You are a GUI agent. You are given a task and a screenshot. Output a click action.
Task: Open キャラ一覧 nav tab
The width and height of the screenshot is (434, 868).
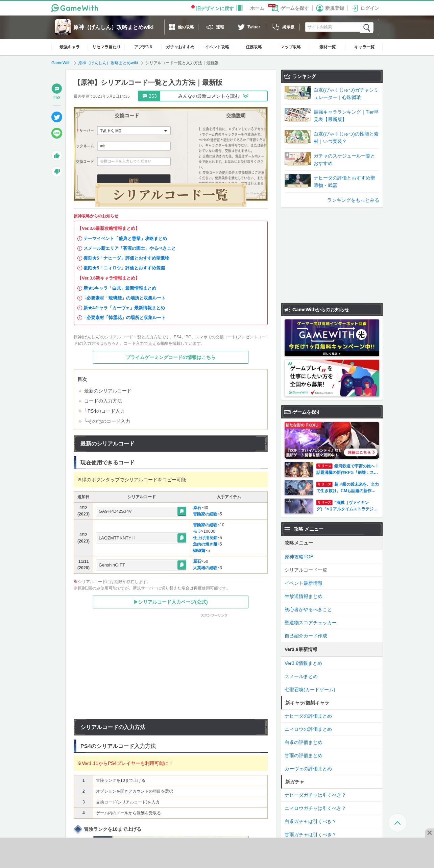pos(364,47)
